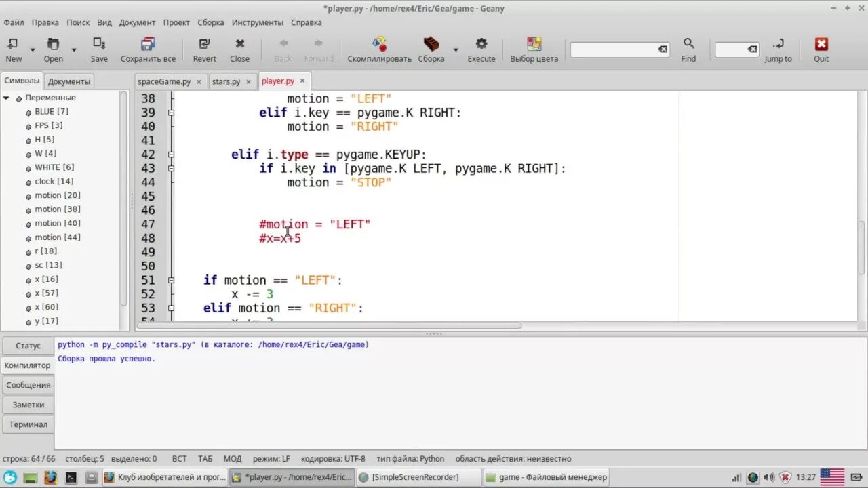868x488 pixels.
Task: Fold code block at line 53
Action: click(x=171, y=308)
